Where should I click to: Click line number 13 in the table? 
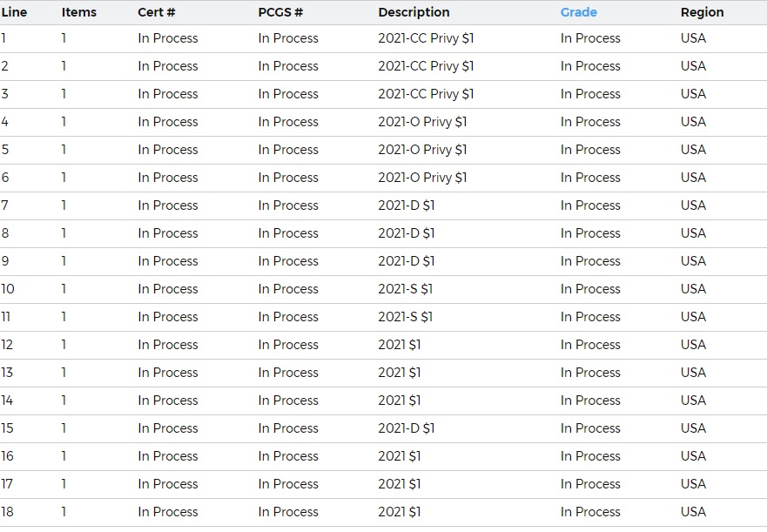(x=7, y=373)
